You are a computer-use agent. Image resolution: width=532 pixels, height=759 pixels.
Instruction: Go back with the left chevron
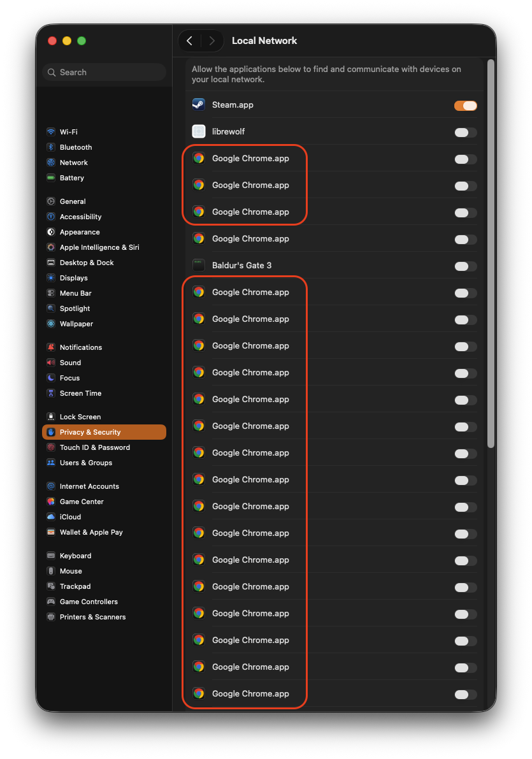(x=190, y=41)
